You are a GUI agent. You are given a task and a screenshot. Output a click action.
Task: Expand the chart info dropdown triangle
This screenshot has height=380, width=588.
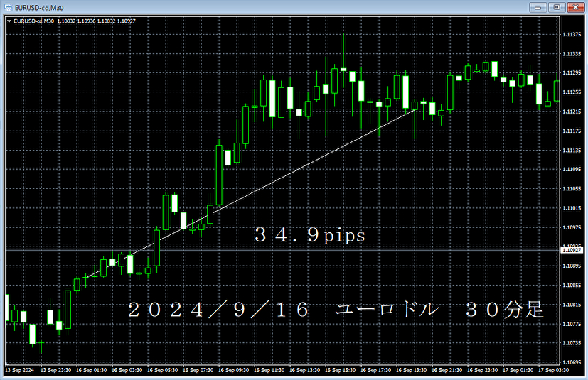tap(9, 21)
